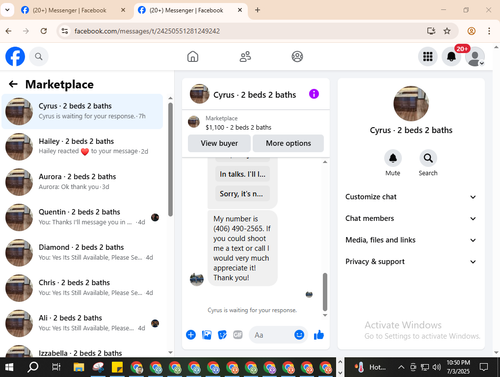Open a new browser tab
The image size is (500, 377).
pyautogui.click(x=257, y=10)
